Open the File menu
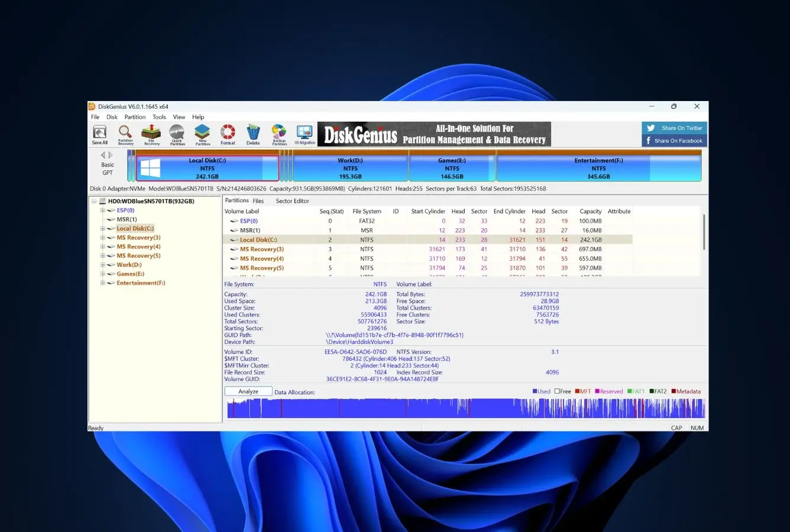 95,117
